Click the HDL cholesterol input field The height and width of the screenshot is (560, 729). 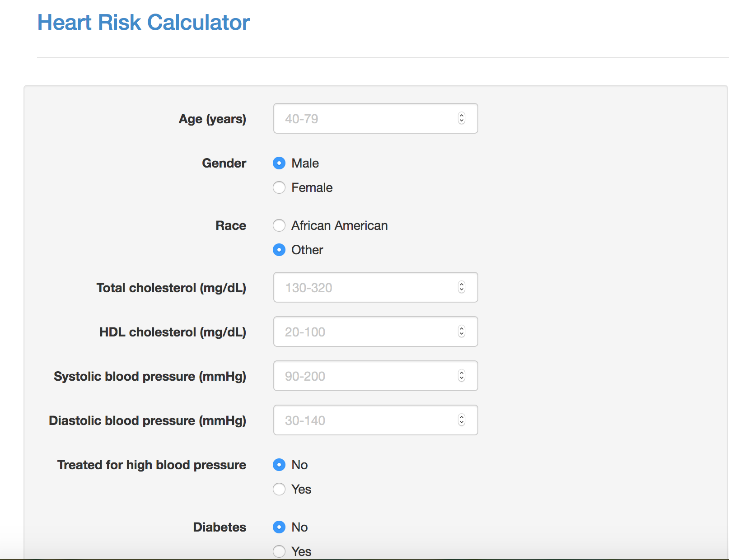(375, 331)
